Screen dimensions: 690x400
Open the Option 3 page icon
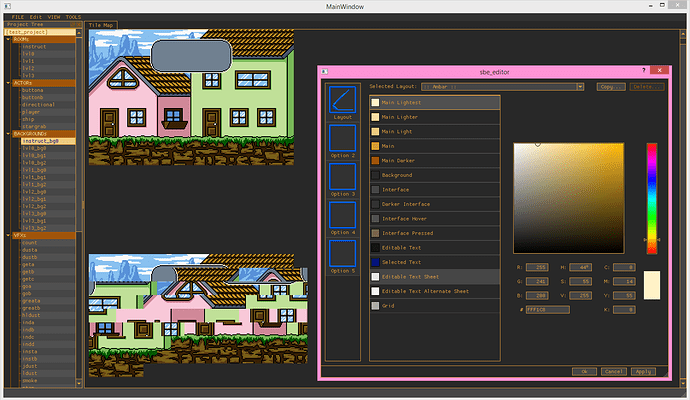pos(342,176)
